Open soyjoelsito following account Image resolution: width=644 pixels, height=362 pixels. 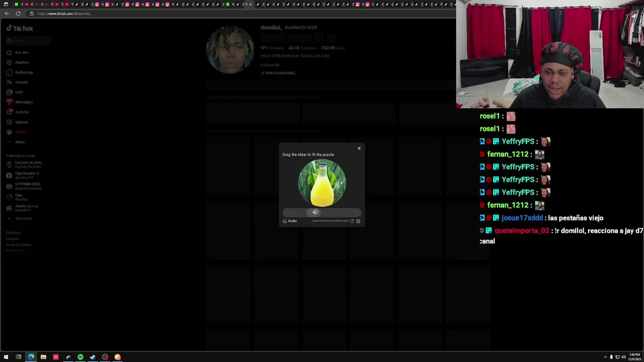22,208
